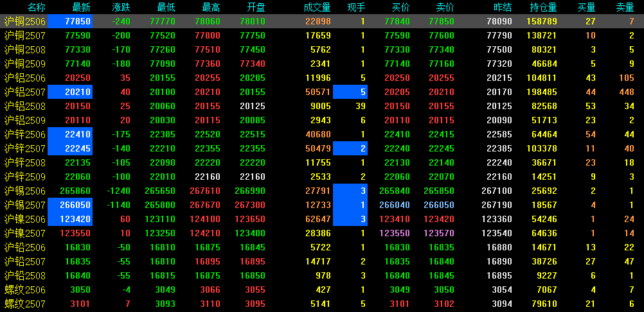Select the 沪锡2507 contract name

point(24,205)
